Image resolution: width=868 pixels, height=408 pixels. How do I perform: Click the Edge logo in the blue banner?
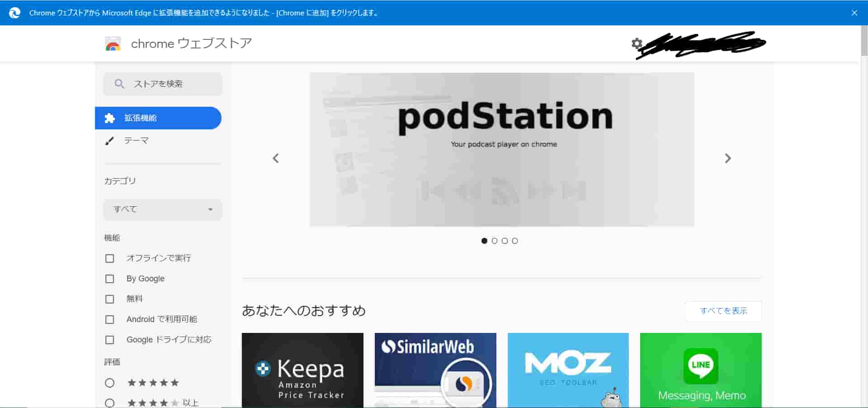click(14, 13)
